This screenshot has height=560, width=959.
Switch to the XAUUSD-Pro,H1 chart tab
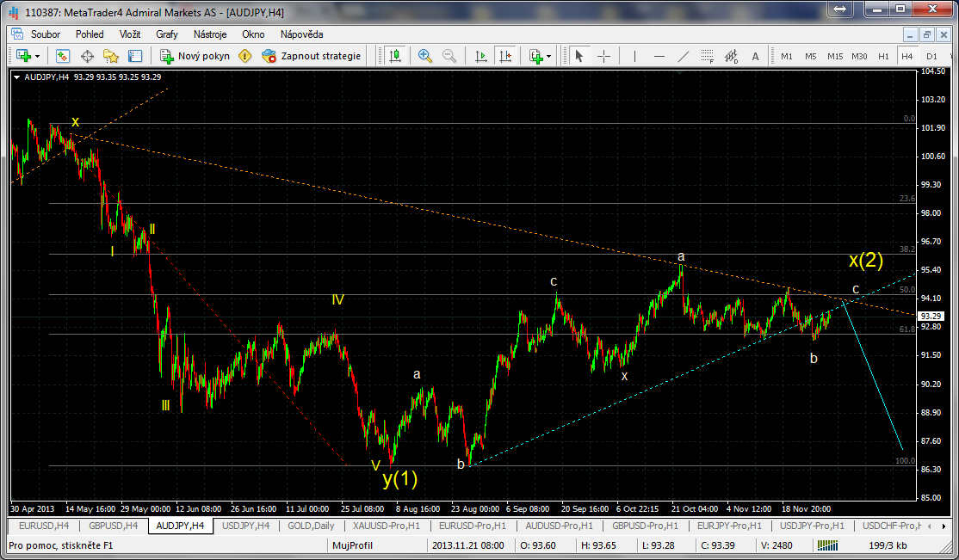387,526
